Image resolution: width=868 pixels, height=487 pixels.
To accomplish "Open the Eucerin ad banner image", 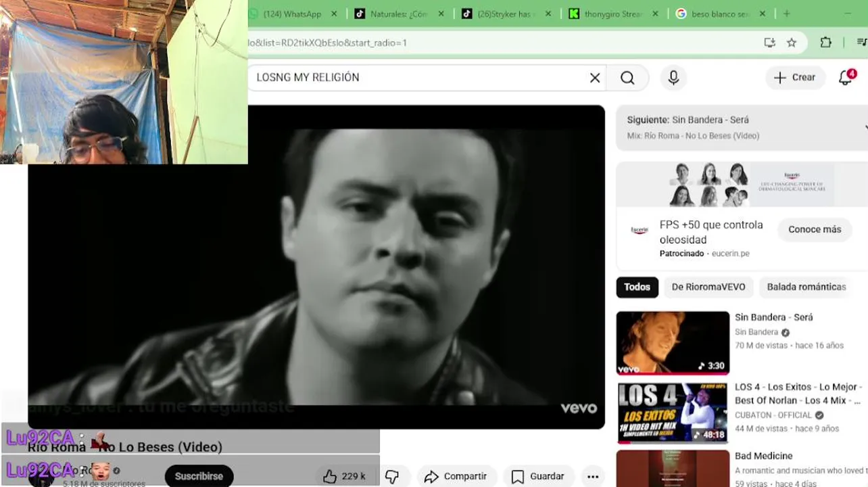I will point(742,185).
